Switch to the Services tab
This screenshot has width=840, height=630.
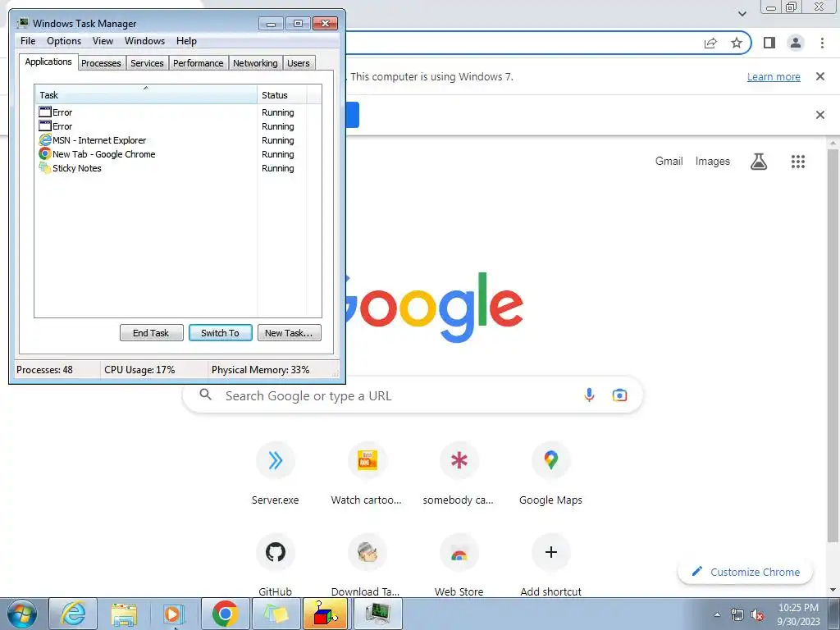pos(148,63)
